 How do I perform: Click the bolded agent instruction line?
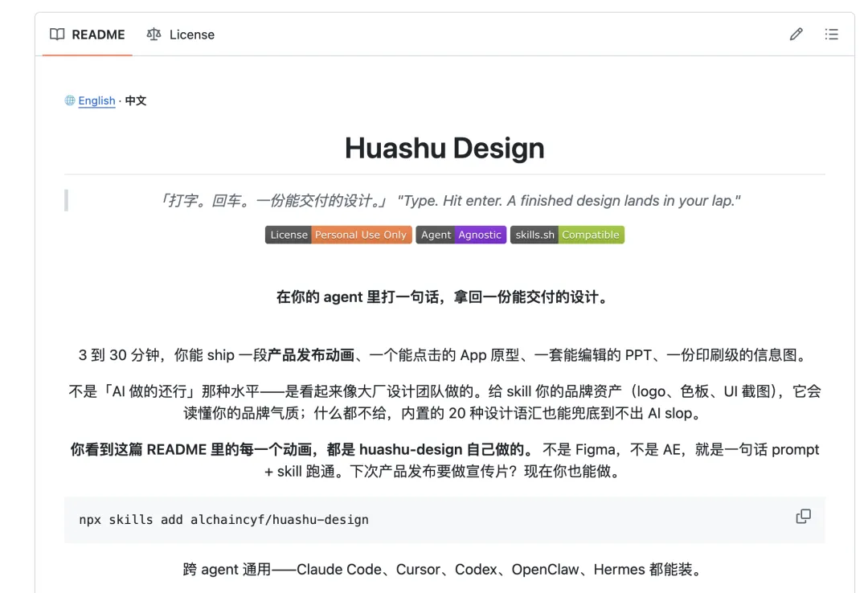[x=444, y=296]
